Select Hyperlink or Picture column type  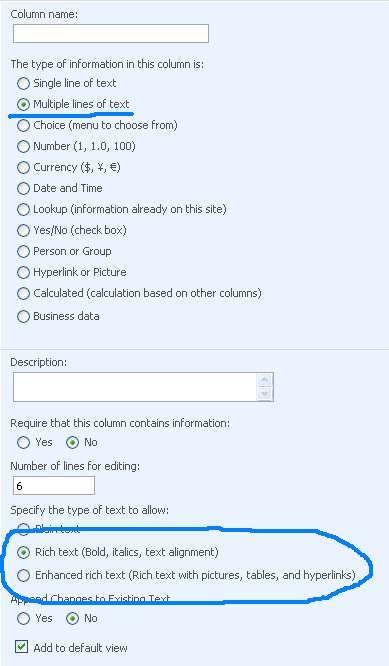[23, 272]
